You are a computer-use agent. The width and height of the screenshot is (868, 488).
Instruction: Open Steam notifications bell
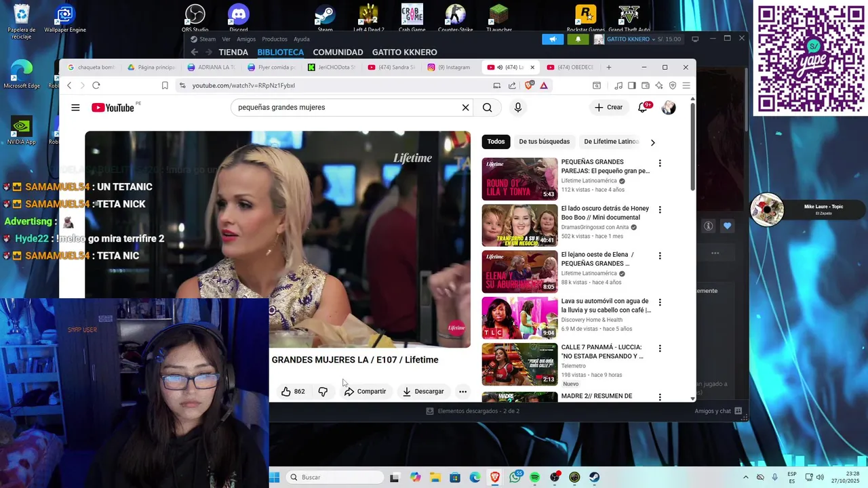(578, 39)
